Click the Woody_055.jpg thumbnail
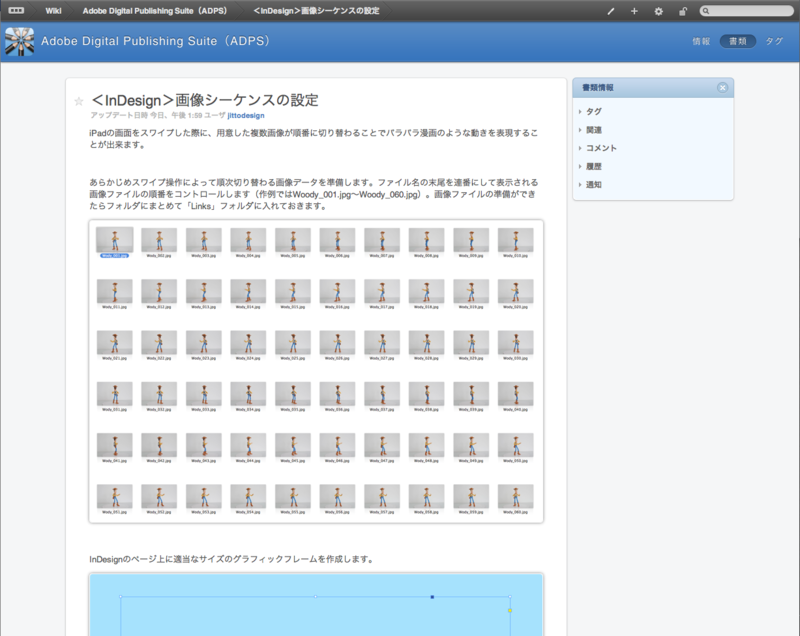This screenshot has height=636, width=800. [293, 496]
